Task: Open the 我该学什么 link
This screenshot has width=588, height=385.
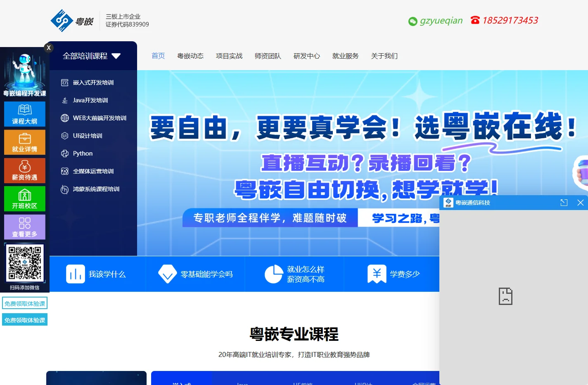Action: (x=107, y=274)
